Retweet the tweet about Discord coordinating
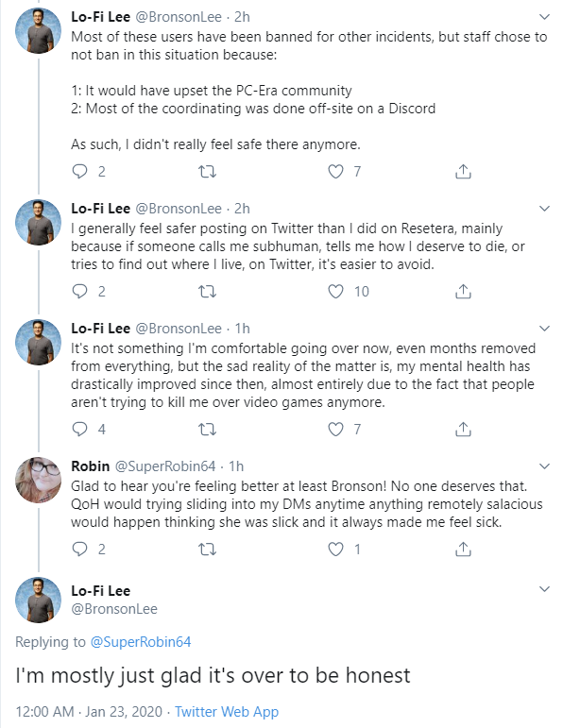 tap(207, 172)
